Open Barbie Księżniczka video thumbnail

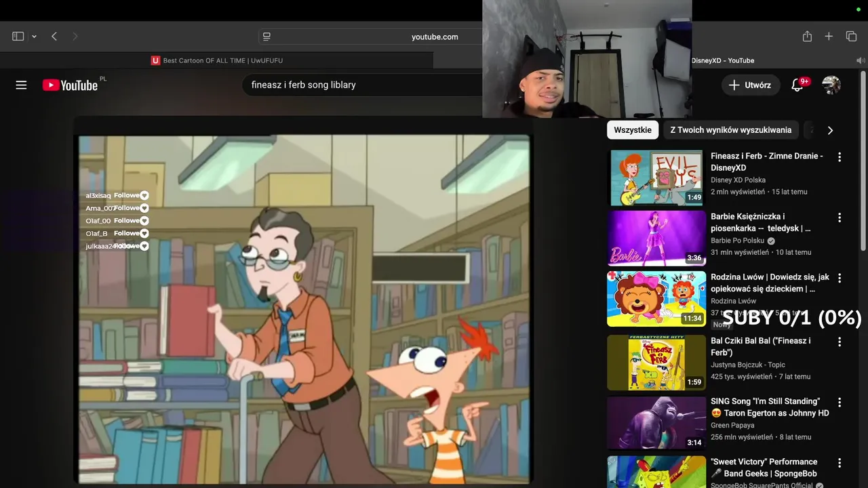click(656, 238)
